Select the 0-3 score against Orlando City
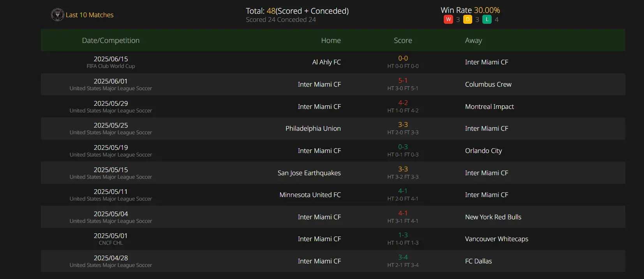This screenshot has height=279, width=644. pos(403,147)
